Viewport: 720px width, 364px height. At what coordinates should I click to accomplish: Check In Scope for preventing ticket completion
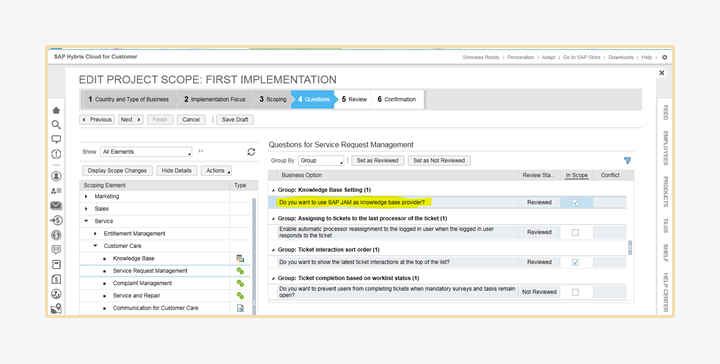tap(575, 292)
